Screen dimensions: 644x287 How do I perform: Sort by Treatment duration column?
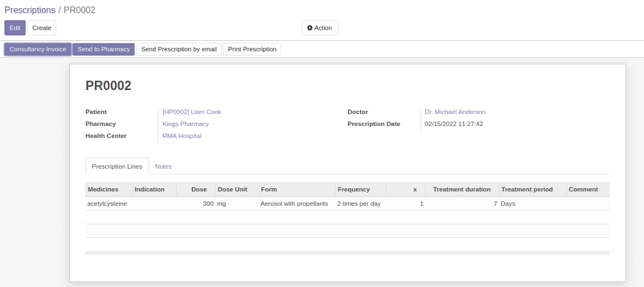(462, 189)
